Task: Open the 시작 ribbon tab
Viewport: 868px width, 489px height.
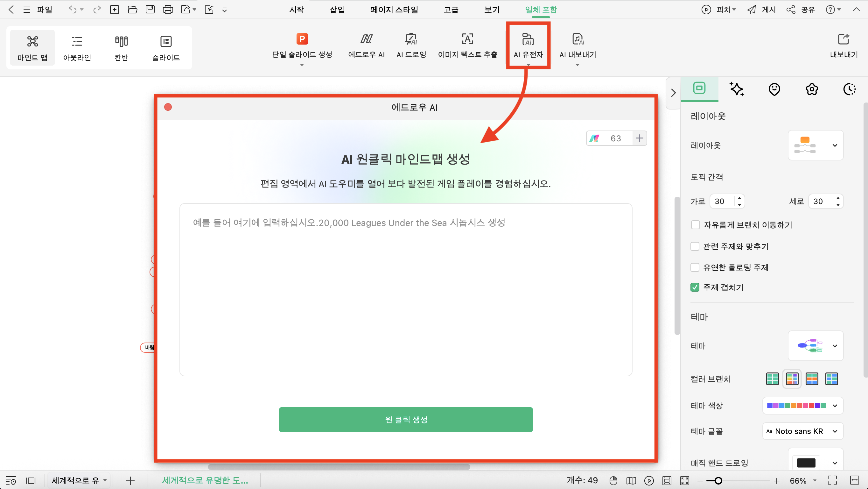Action: [297, 10]
